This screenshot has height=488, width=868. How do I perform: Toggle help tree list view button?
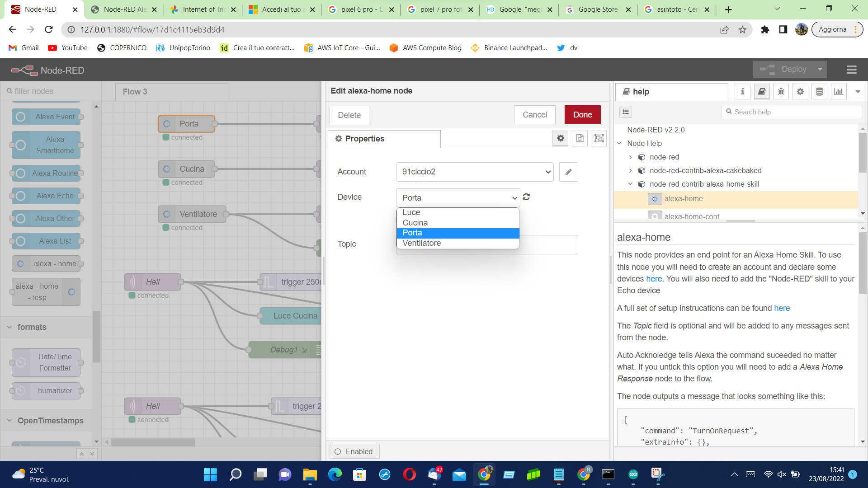point(626,112)
